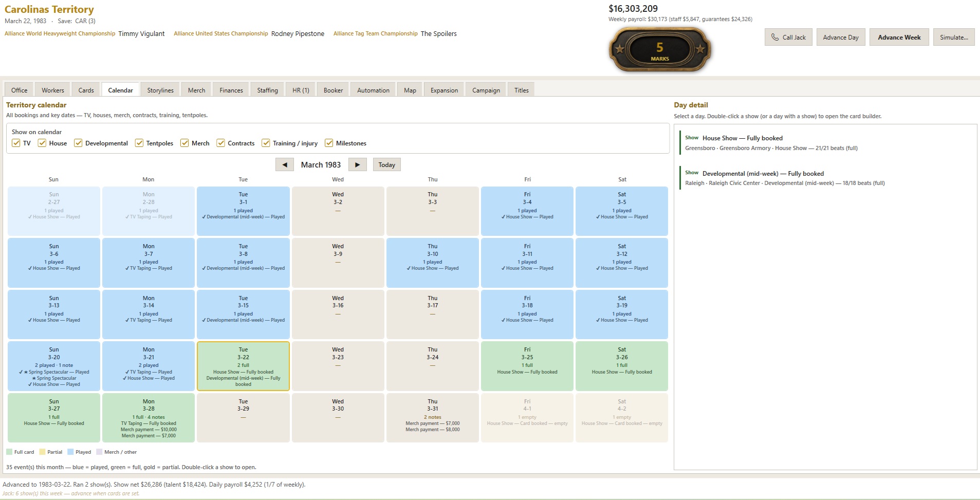Go to the previous month arrow

(x=284, y=165)
